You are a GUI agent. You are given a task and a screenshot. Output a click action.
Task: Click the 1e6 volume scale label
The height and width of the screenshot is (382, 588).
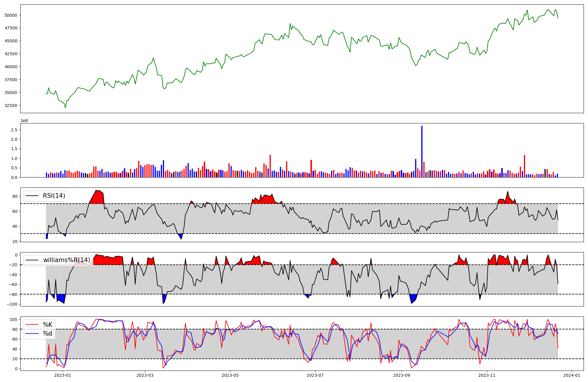(x=24, y=121)
